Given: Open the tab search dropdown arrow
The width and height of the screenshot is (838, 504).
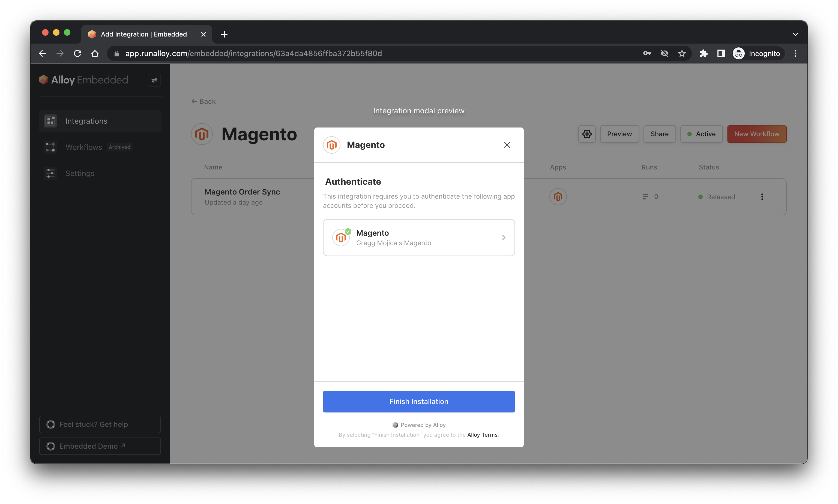Looking at the screenshot, I should 795,34.
